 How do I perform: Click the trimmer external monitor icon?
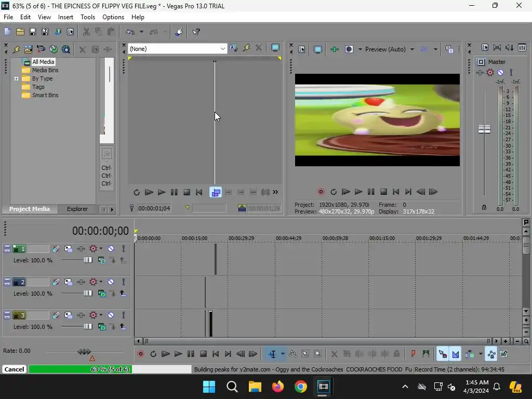click(x=275, y=48)
